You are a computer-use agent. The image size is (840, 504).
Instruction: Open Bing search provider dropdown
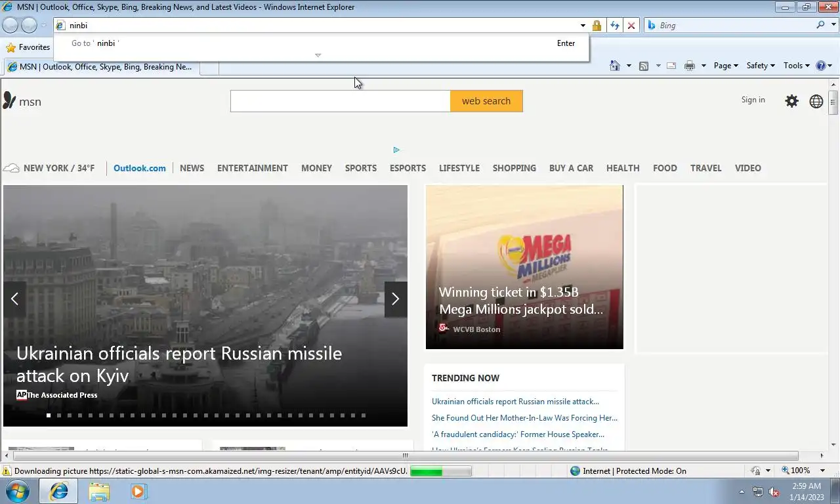834,25
